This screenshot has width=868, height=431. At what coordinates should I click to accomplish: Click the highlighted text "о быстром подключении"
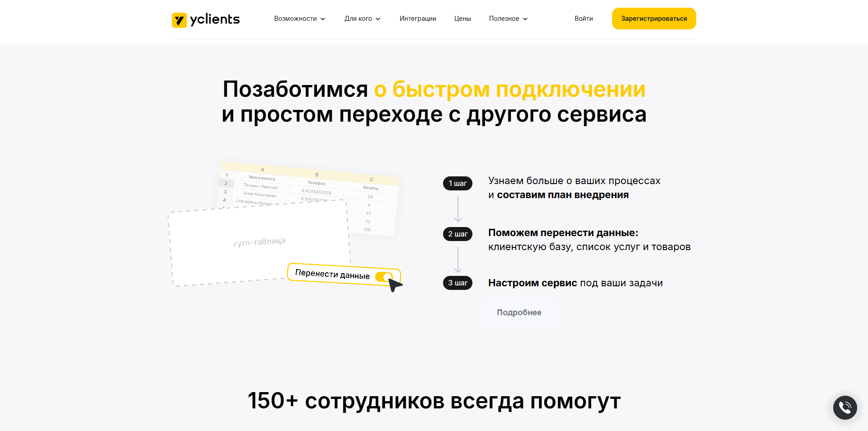point(509,90)
